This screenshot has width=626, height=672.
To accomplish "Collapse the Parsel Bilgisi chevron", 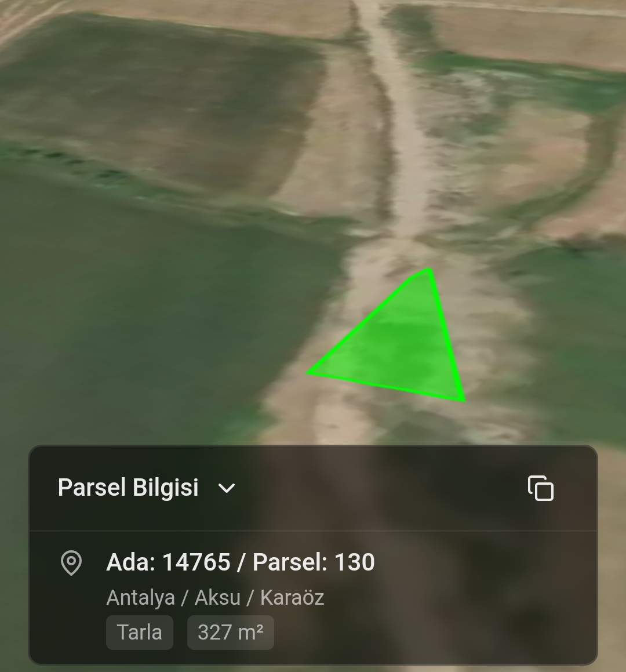I will (x=226, y=488).
